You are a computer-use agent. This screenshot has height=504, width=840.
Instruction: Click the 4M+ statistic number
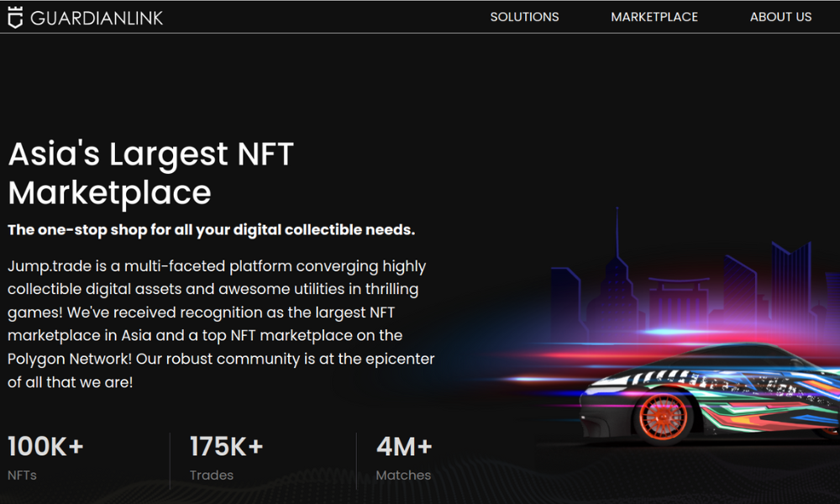coord(404,447)
